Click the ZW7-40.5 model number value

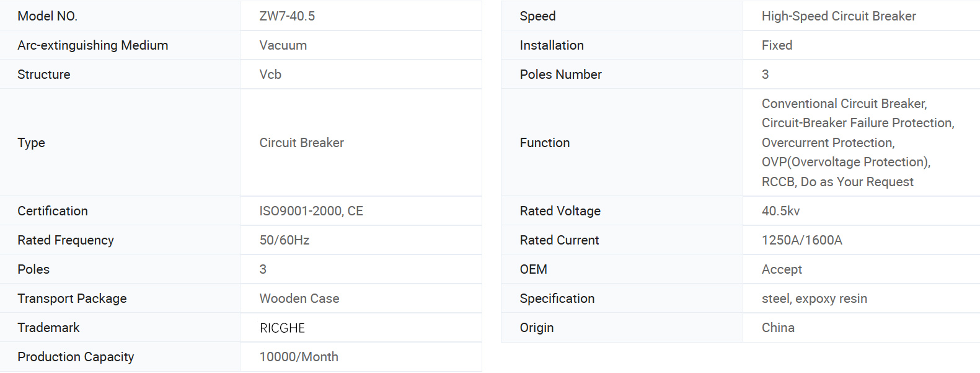tap(287, 16)
